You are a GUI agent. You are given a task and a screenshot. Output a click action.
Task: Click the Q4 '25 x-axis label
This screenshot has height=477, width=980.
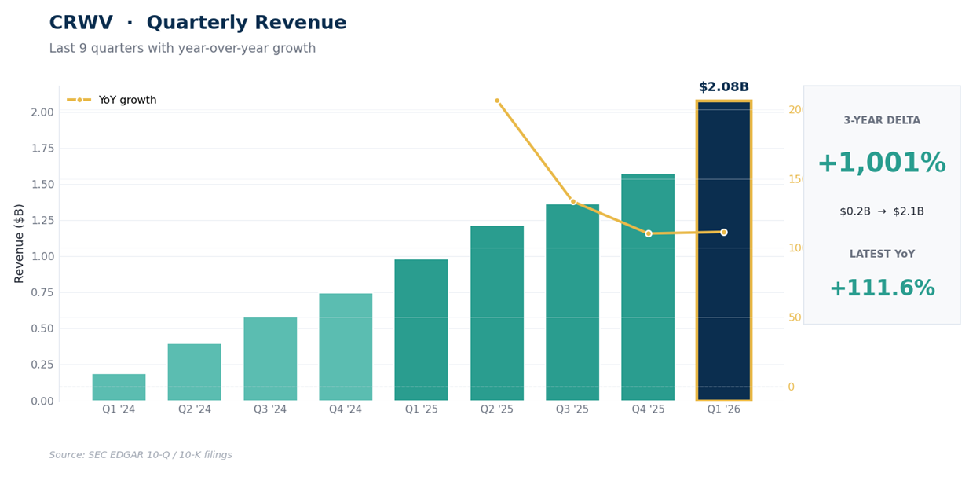(x=648, y=409)
